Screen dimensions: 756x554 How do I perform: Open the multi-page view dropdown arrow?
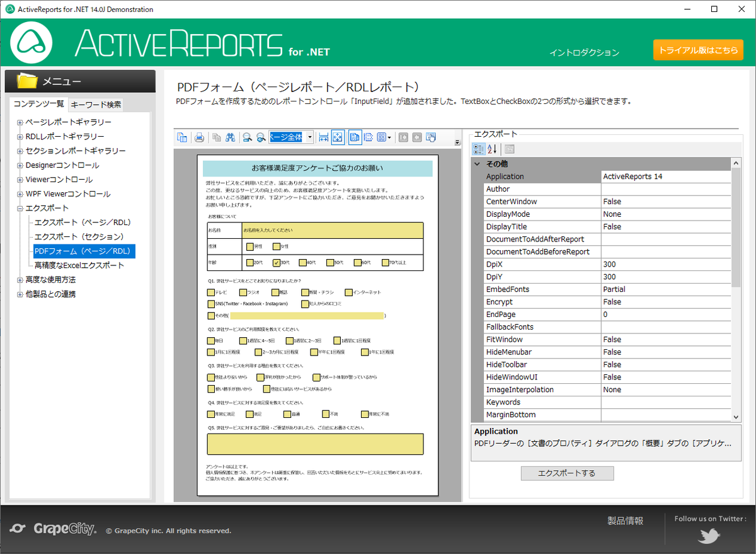tap(389, 137)
